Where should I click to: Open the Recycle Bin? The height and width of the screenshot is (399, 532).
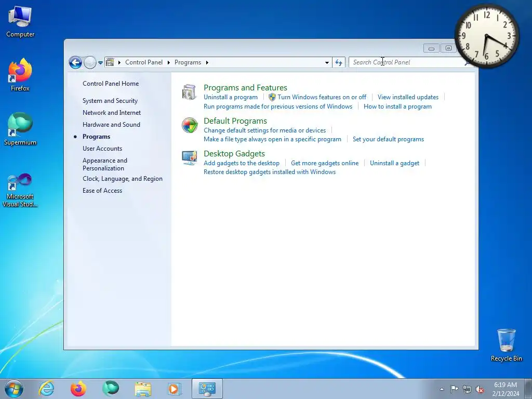(x=506, y=345)
